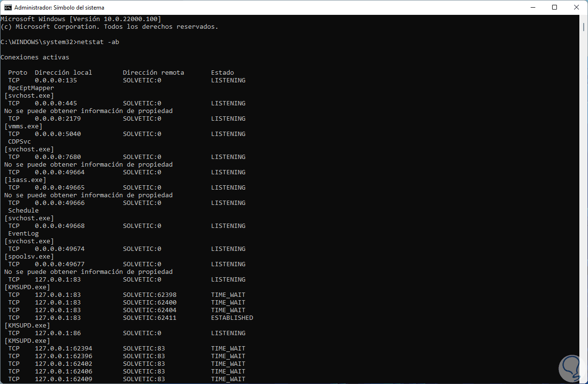The image size is (588, 384).
Task: Click remote address SOLVETIC:62400
Action: 150,303
